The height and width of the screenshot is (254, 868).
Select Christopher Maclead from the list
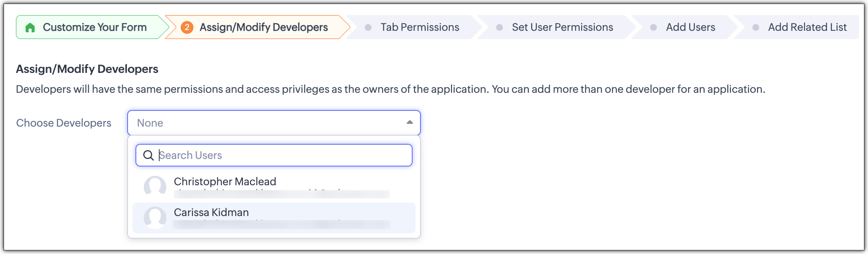pos(225,182)
